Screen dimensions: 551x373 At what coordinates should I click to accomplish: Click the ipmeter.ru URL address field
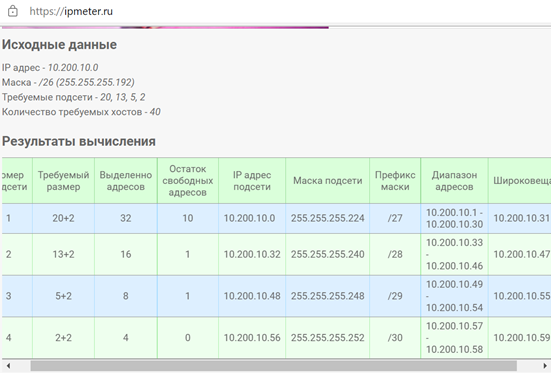click(x=71, y=11)
